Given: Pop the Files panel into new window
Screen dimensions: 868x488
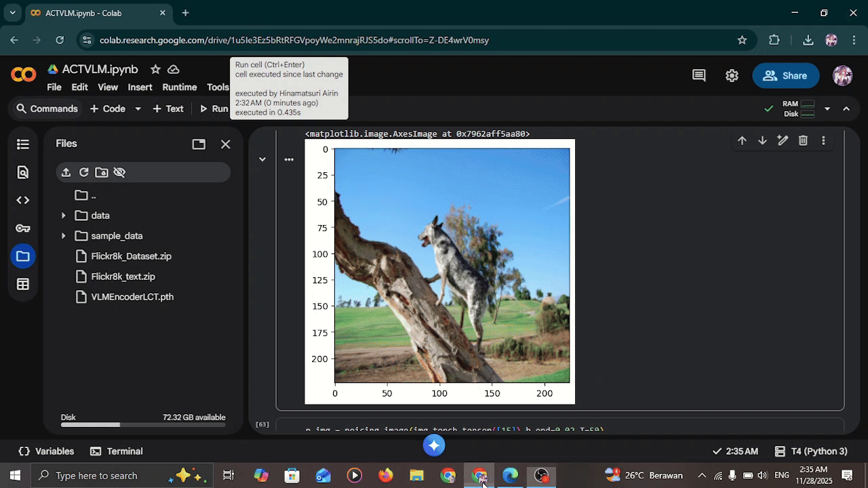Looking at the screenshot, I should 199,144.
